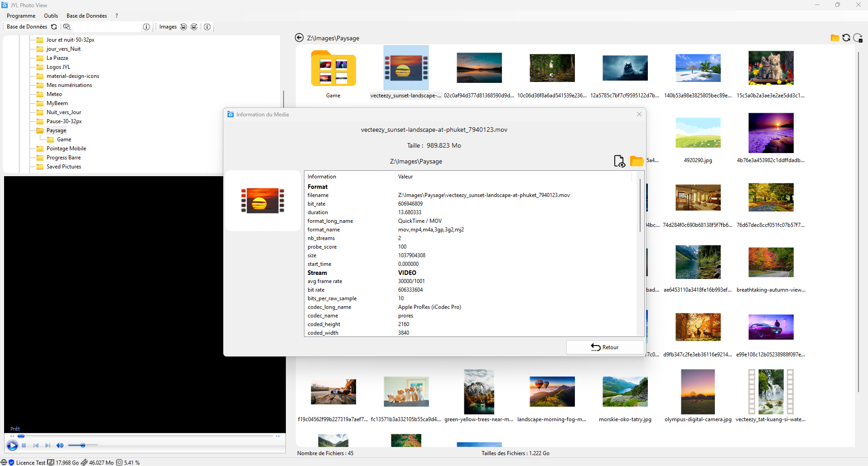Image resolution: width=868 pixels, height=466 pixels.
Task: Adjust the volume slider in player
Action: tap(83, 446)
